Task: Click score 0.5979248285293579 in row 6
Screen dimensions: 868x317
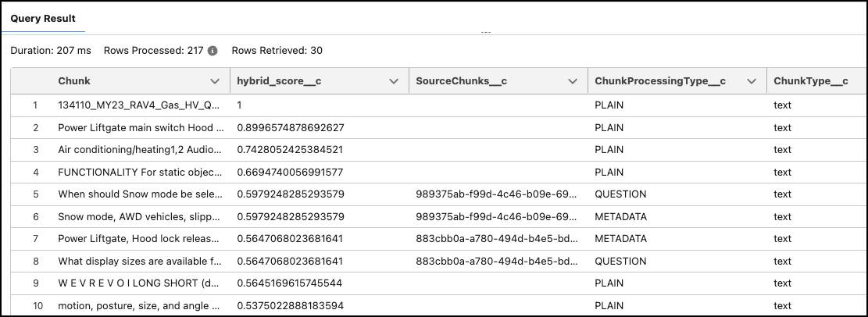Action: pyautogui.click(x=291, y=217)
